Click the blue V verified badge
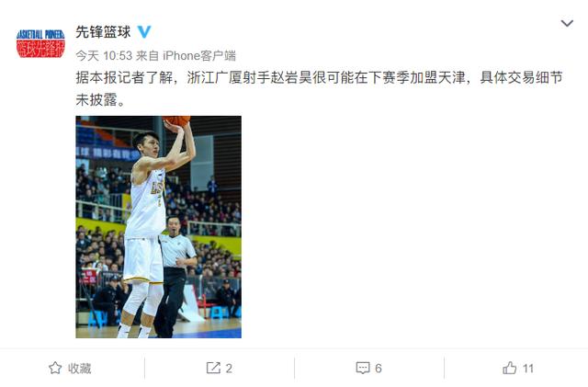Image resolution: width=588 pixels, height=387 pixels. [x=144, y=32]
